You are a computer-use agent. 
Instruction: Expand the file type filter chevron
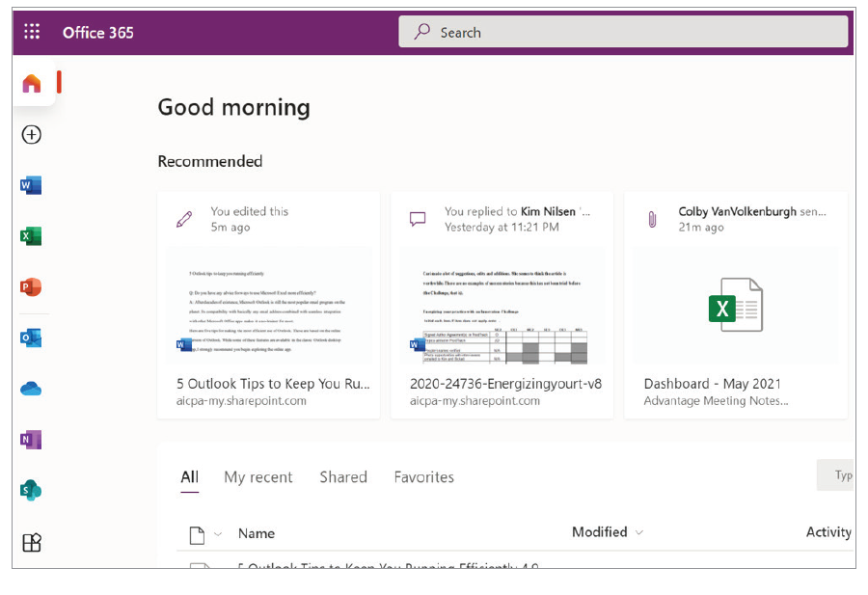pyautogui.click(x=218, y=534)
